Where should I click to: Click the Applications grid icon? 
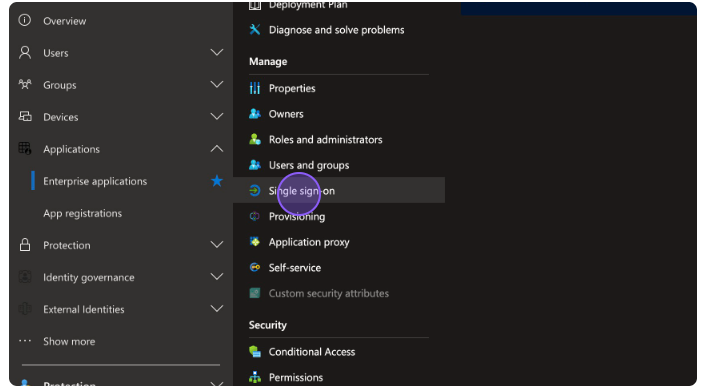pos(25,148)
